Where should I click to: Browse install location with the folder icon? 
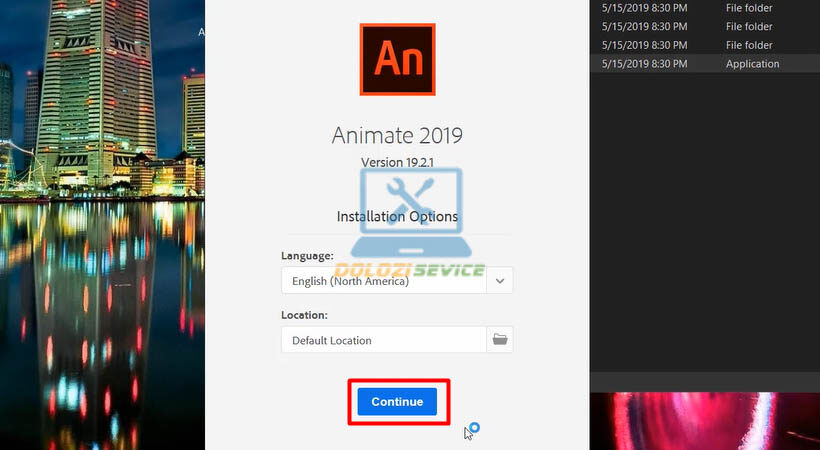coord(499,340)
